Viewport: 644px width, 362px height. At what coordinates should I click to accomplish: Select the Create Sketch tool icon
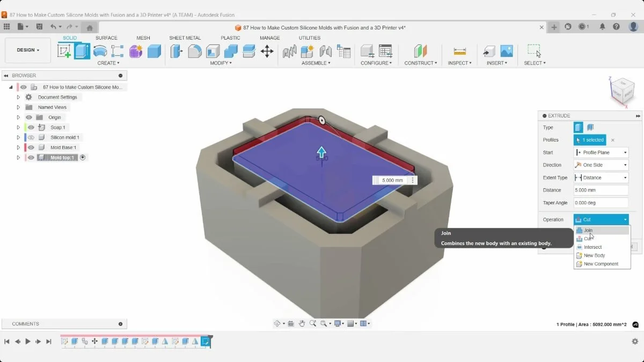[x=64, y=51]
